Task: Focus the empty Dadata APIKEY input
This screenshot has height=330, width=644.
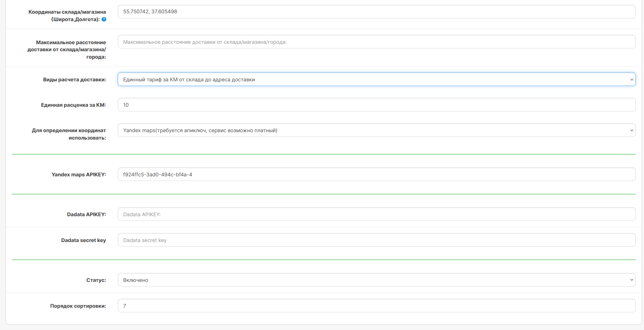Action: pos(376,214)
